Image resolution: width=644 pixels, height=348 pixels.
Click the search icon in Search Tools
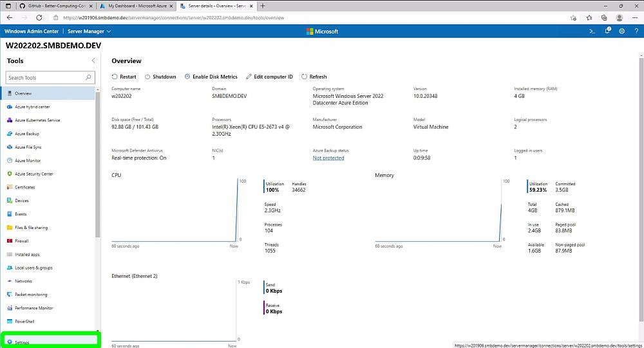[88, 78]
